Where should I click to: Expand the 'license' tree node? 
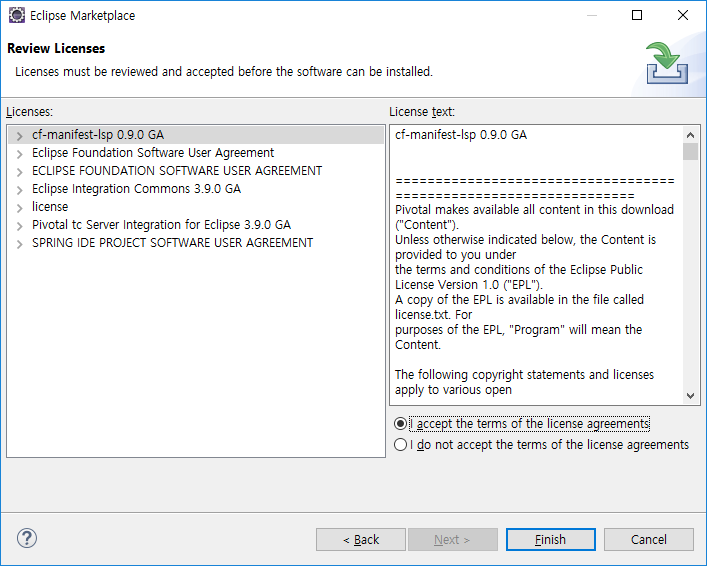point(19,208)
